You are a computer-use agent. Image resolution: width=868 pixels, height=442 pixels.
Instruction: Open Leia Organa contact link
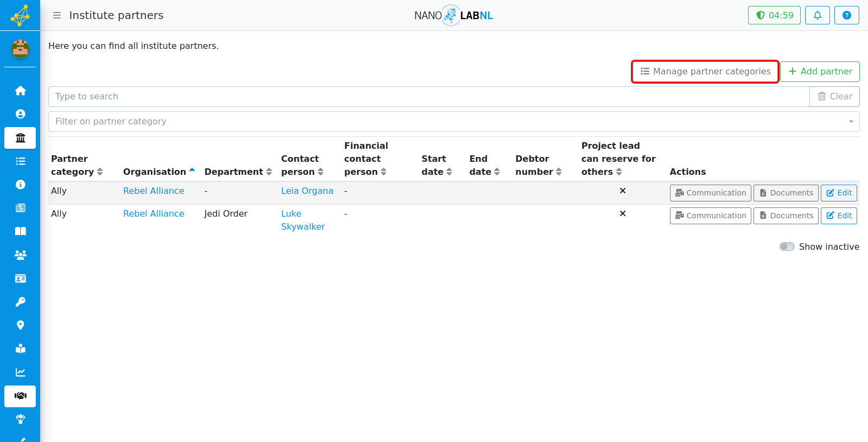[x=307, y=191]
